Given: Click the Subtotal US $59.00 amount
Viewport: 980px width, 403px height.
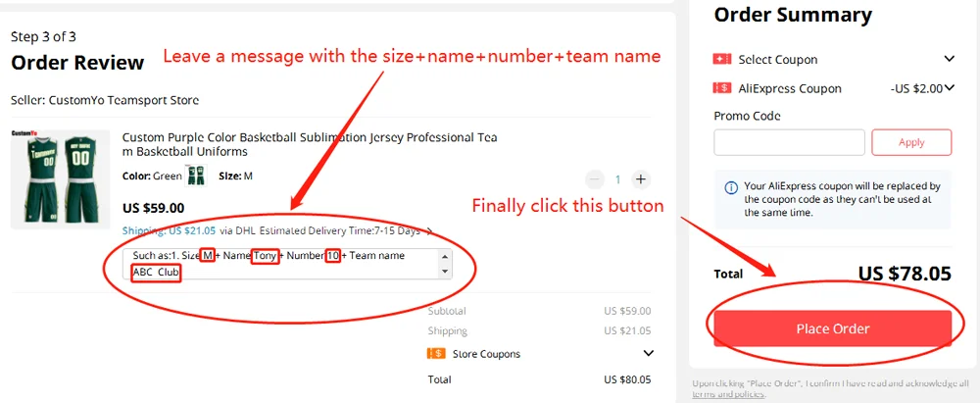Looking at the screenshot, I should click(x=627, y=311).
